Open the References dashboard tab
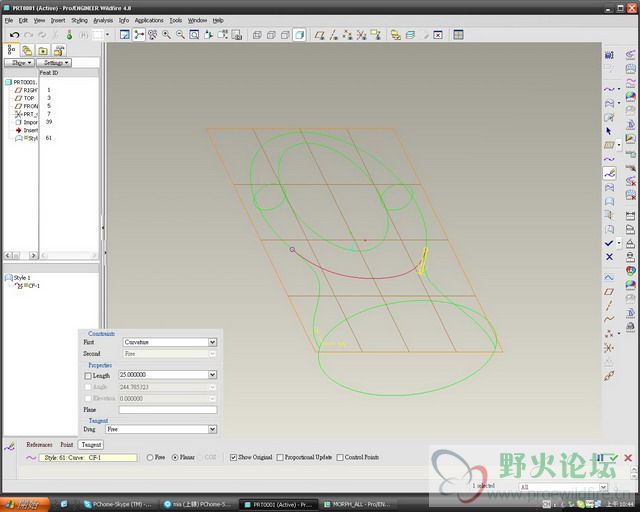 [39, 445]
